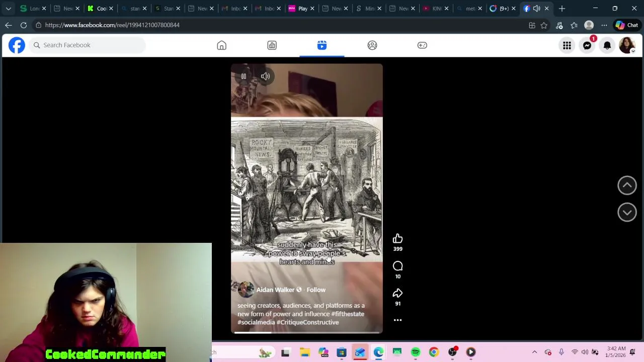The image size is (644, 362).
Task: Reload the Facebook page
Action: tap(24, 25)
